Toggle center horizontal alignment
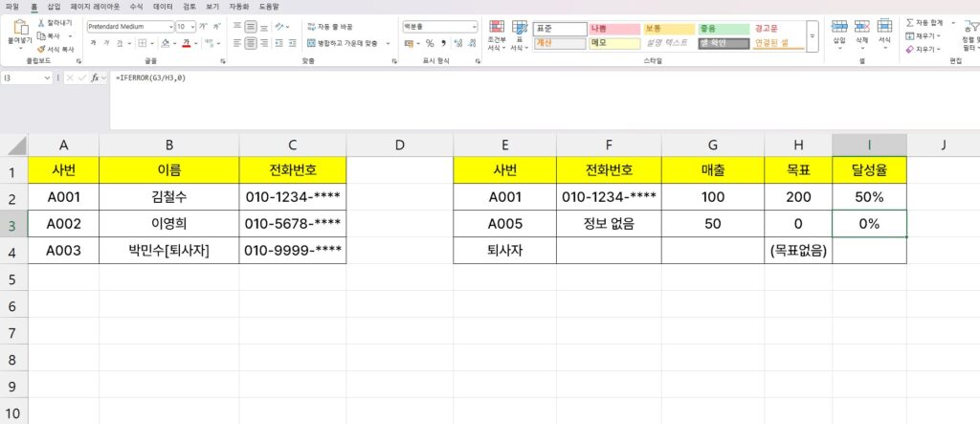This screenshot has width=980, height=424. [x=251, y=43]
